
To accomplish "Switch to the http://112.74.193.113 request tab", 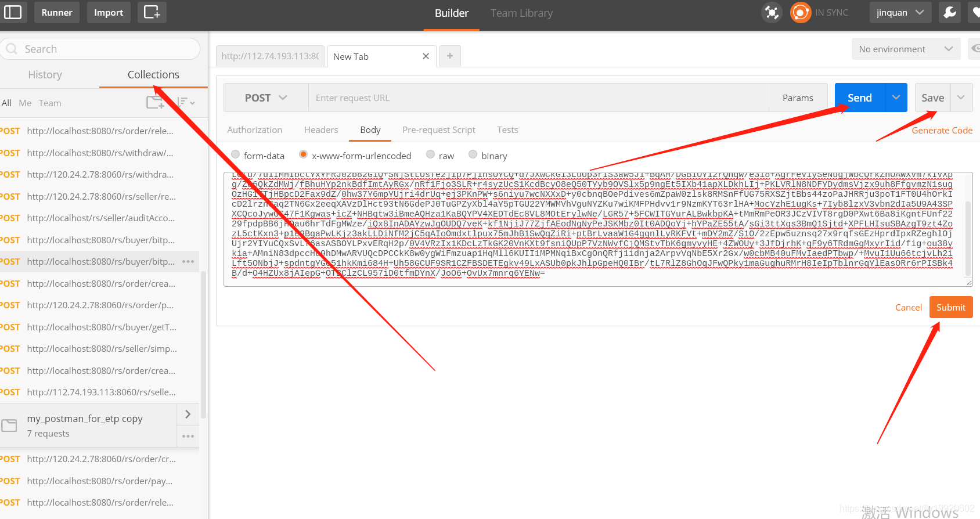I will [x=270, y=56].
